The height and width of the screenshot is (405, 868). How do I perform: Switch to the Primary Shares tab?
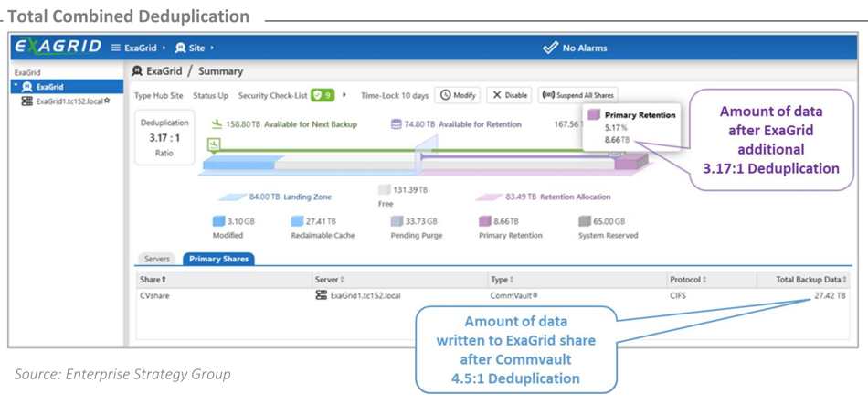coord(218,259)
